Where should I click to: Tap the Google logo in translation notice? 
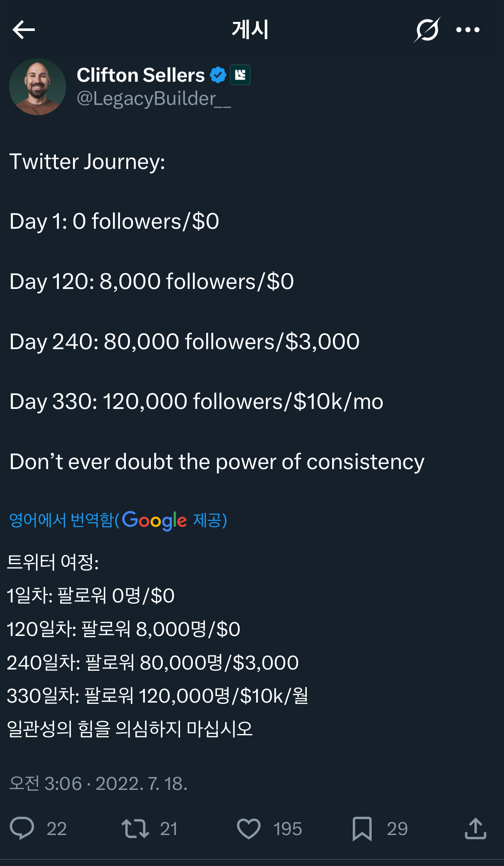tap(154, 520)
